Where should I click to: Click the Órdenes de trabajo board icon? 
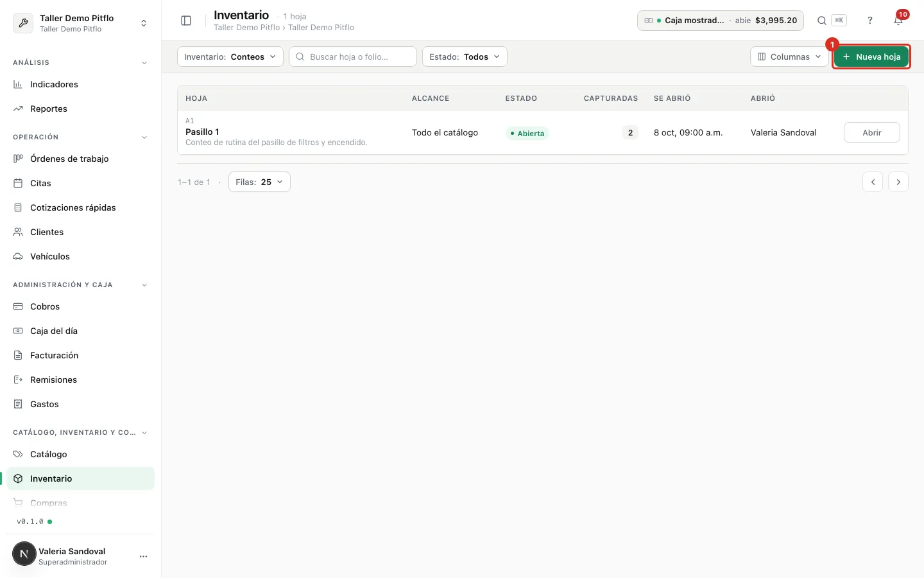(18, 159)
